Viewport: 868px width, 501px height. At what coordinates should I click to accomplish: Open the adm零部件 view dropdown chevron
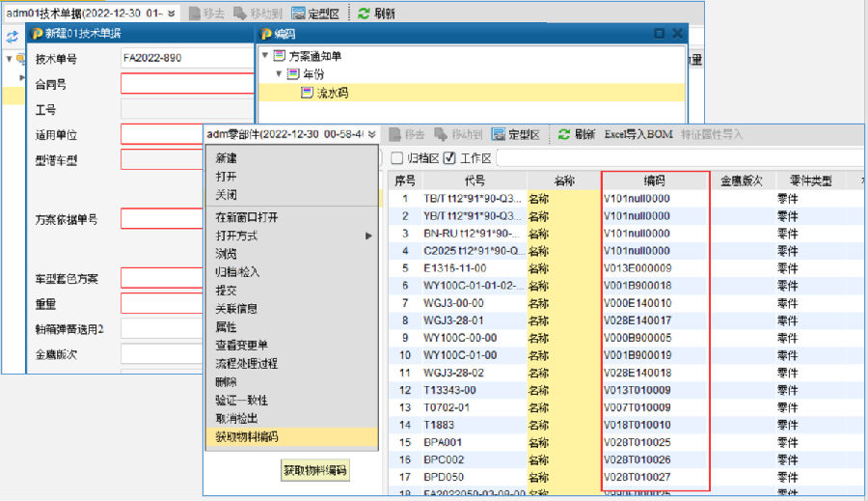(x=371, y=134)
